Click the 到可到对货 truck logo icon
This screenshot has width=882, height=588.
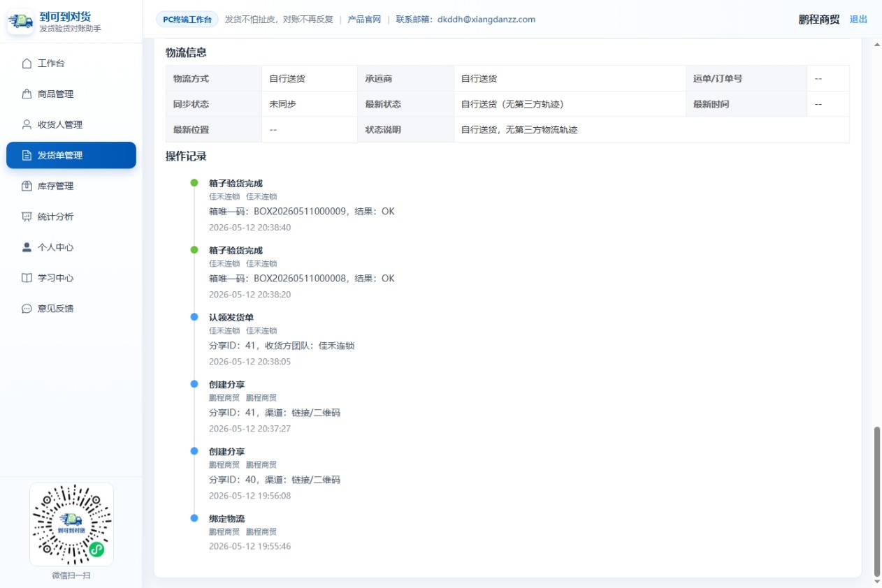(x=21, y=22)
